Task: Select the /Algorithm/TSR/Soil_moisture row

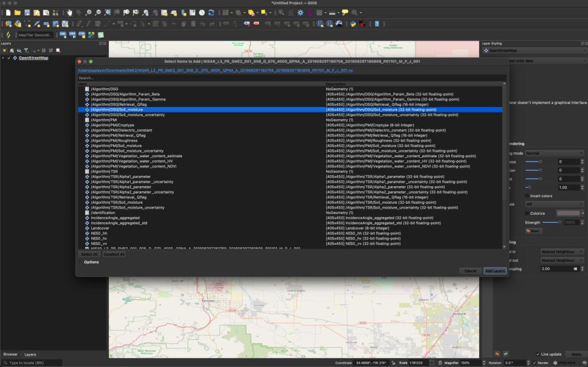Action: pos(290,203)
